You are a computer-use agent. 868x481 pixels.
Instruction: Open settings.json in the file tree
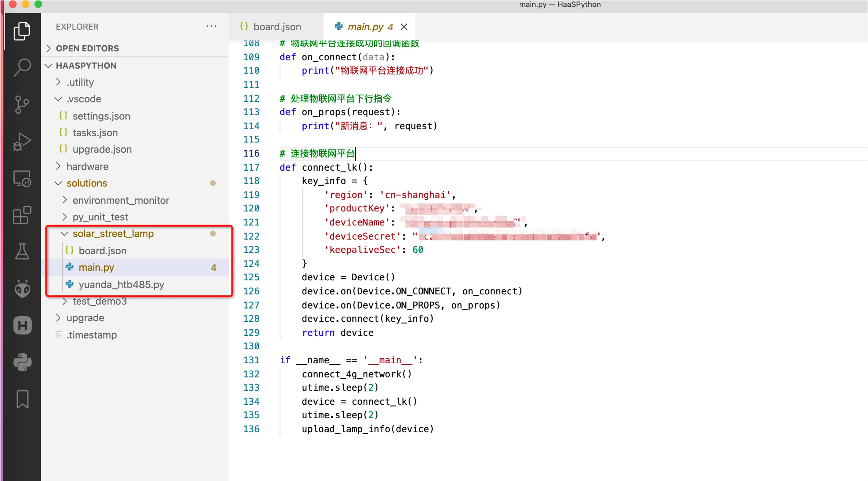click(135, 116)
